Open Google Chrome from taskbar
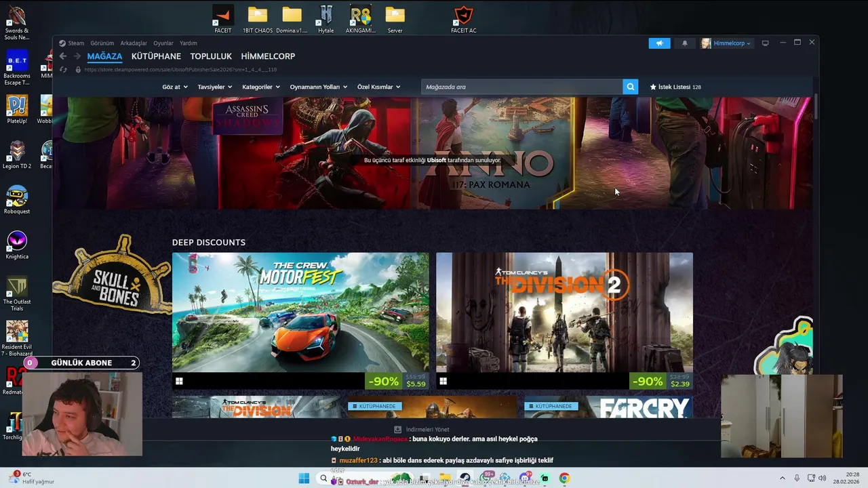 564,479
